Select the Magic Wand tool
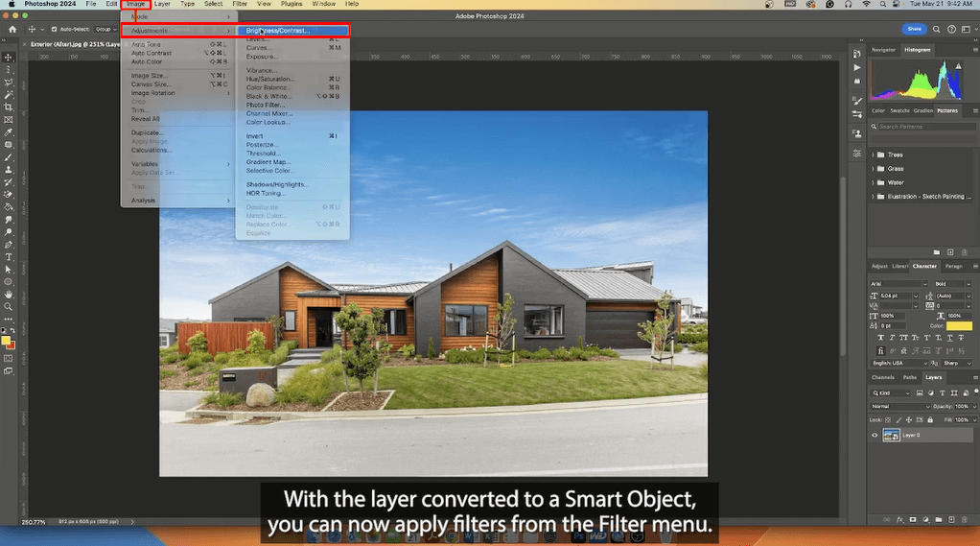Screen dimensions: 980x546 click(x=8, y=94)
